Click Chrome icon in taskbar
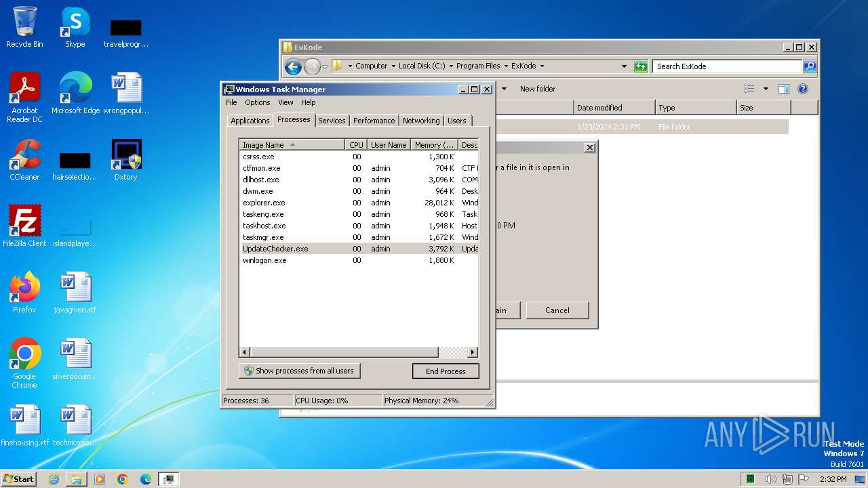 (x=123, y=479)
